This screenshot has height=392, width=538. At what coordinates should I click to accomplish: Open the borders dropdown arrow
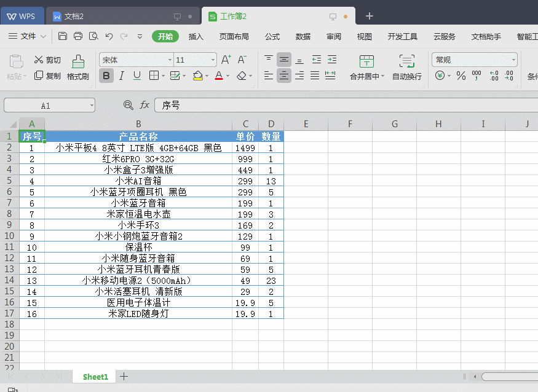tap(163, 76)
